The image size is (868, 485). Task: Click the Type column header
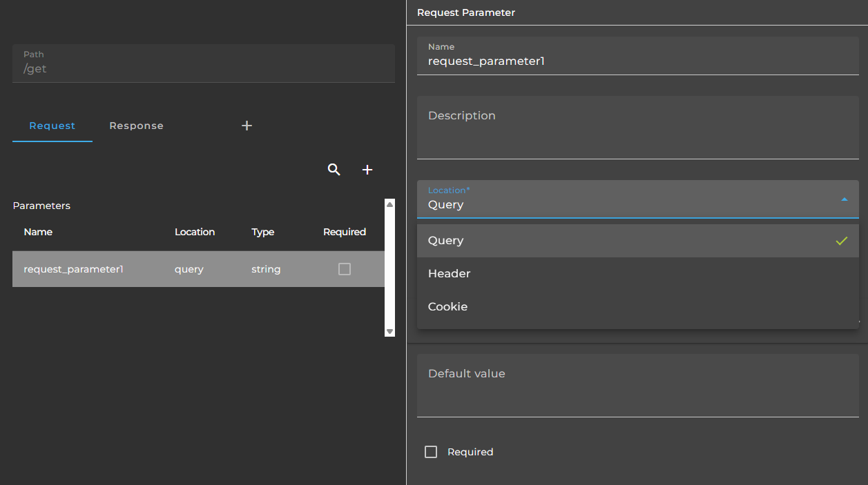(x=263, y=232)
